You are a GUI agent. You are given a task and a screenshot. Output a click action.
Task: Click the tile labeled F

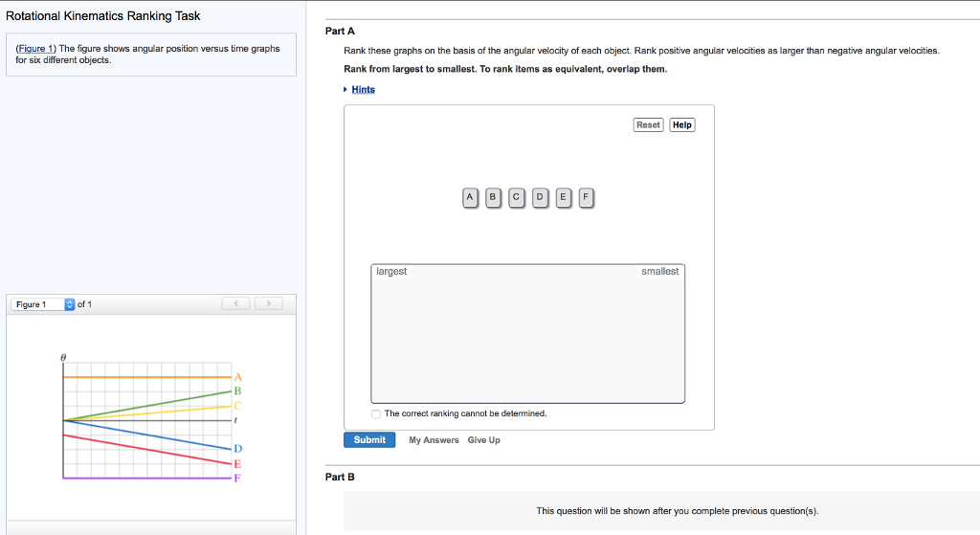586,198
